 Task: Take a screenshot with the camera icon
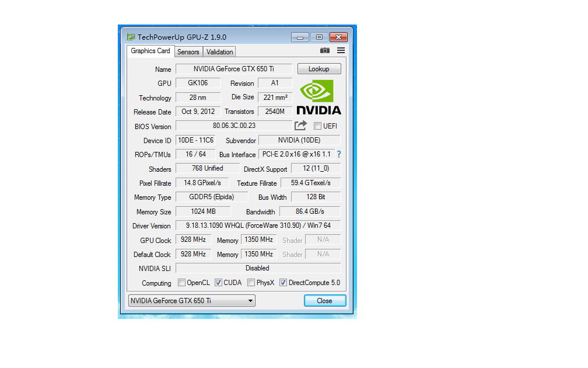pos(325,50)
